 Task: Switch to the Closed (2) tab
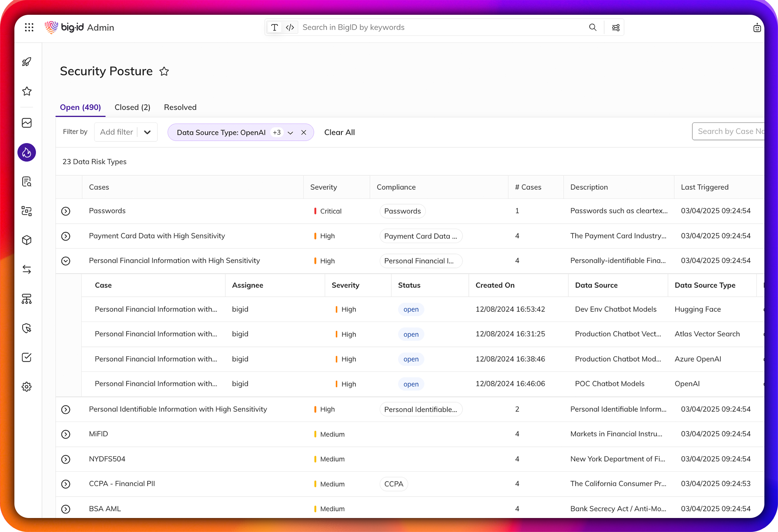click(132, 107)
